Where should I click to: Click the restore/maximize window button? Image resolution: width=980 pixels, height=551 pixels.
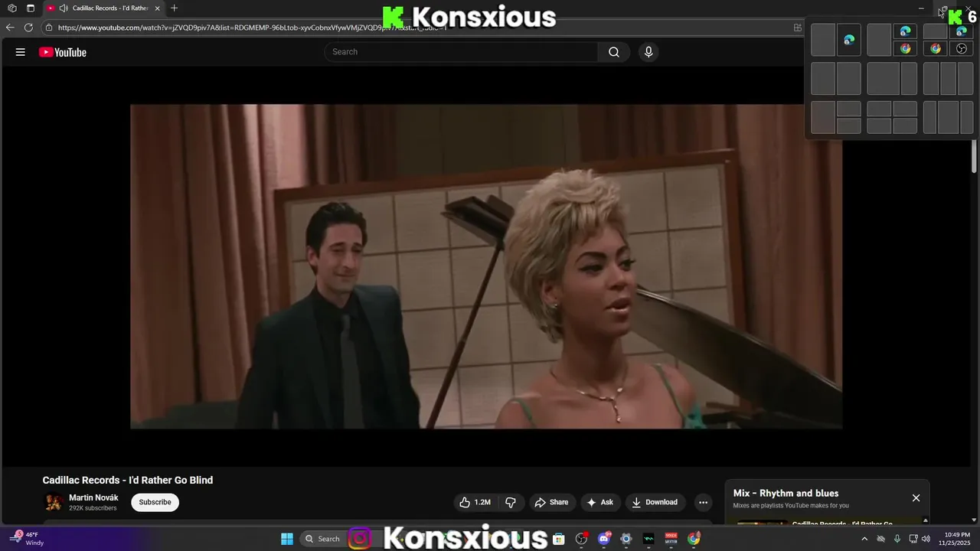click(943, 8)
